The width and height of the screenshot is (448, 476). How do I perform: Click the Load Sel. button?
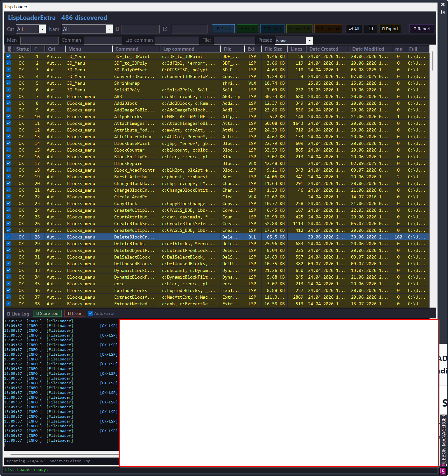coord(299,29)
